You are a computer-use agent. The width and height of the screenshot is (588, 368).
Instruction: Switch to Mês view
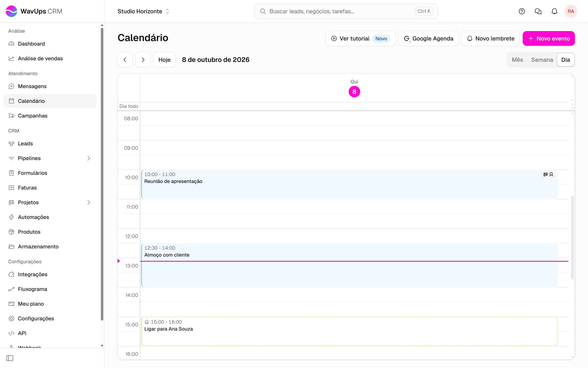517,60
